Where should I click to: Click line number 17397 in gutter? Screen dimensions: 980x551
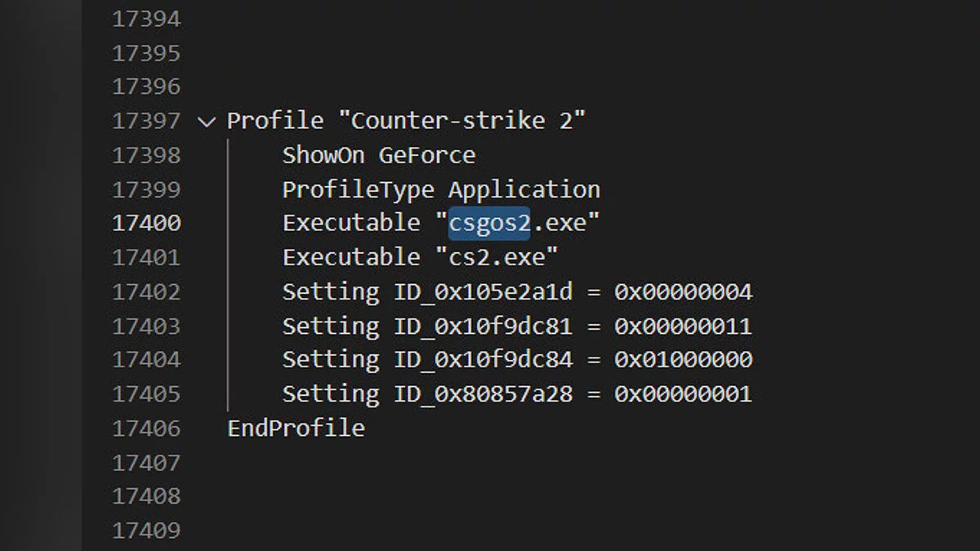(x=146, y=121)
